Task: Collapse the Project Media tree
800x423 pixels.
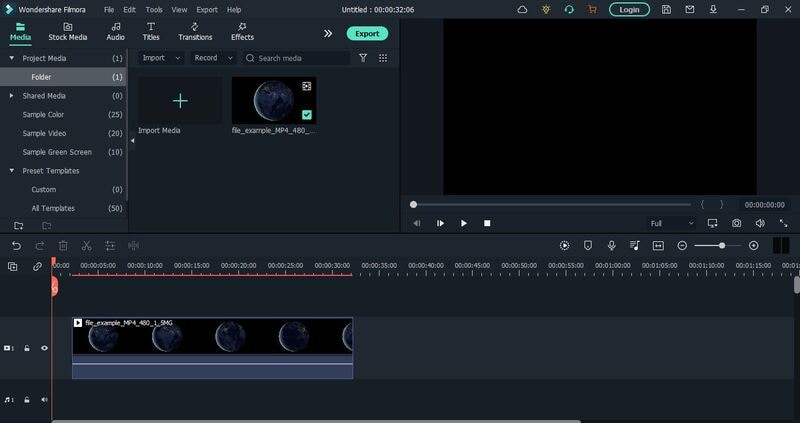Action: point(11,58)
